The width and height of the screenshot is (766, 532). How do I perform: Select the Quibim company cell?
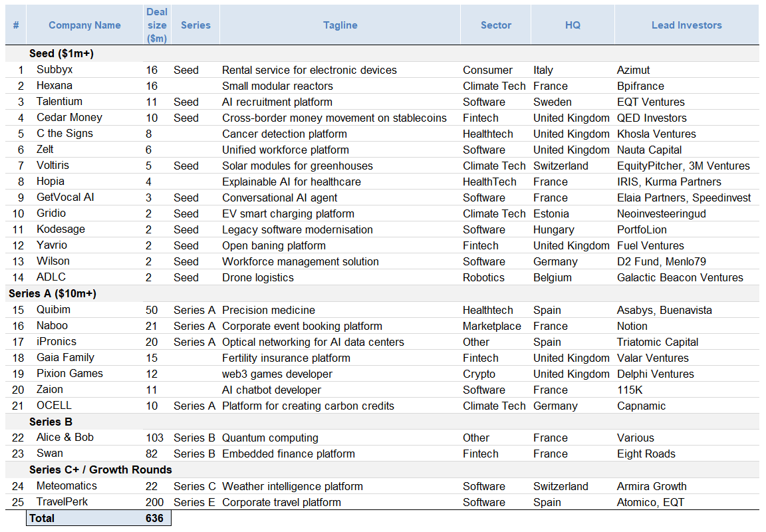(x=53, y=310)
